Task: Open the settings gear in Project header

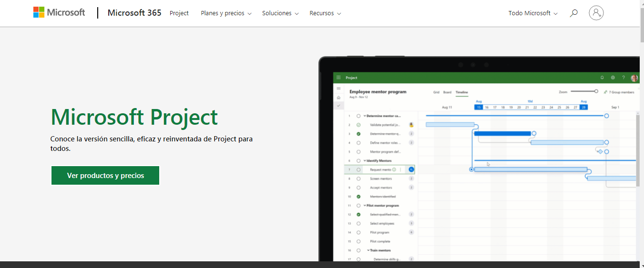Action: point(613,78)
